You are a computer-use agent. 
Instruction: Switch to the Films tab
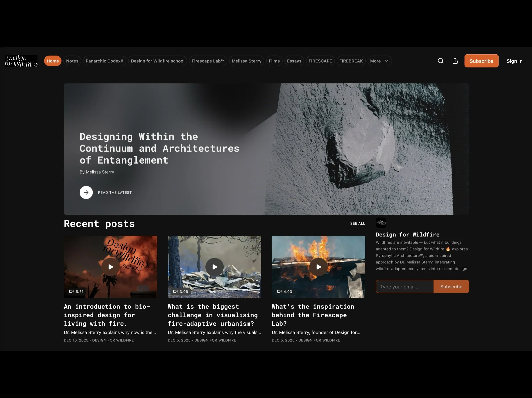click(x=274, y=61)
